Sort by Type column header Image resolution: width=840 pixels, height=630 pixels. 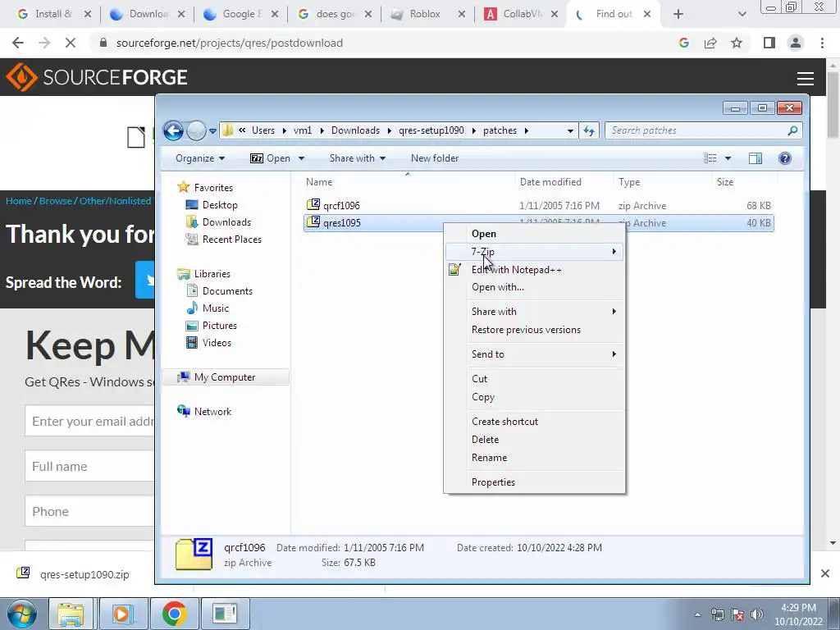pos(629,182)
